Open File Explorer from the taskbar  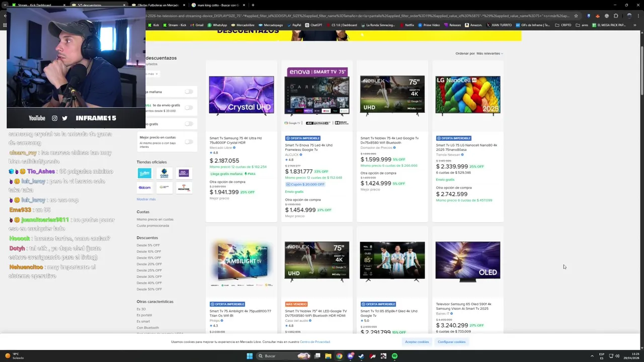328,356
